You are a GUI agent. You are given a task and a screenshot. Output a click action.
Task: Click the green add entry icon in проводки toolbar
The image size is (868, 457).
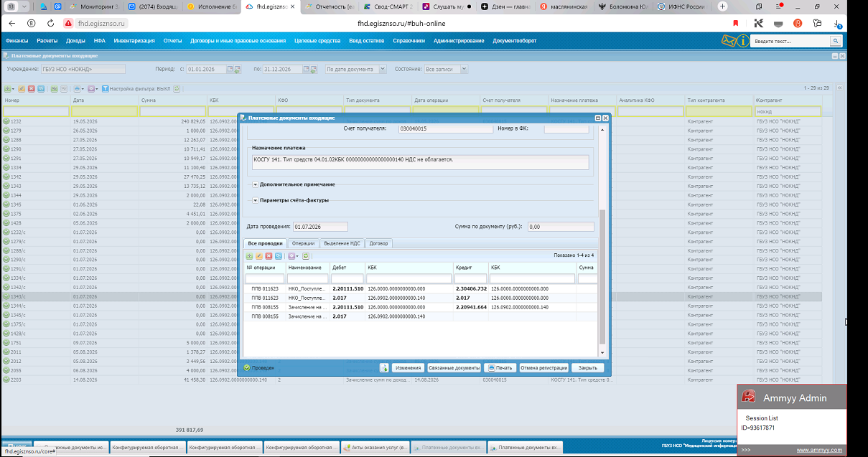(x=250, y=255)
